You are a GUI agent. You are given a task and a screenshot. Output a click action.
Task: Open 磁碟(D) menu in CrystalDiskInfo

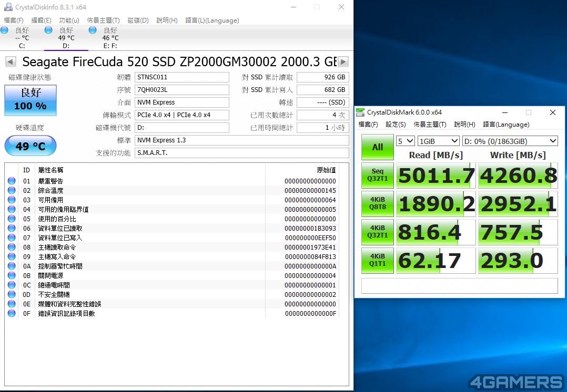pyautogui.click(x=138, y=20)
